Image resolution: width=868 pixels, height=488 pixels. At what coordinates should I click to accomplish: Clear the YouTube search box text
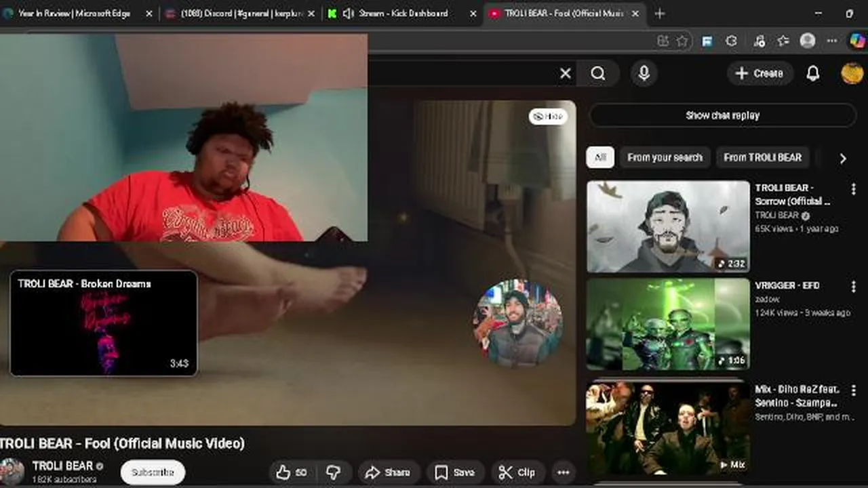click(x=565, y=73)
